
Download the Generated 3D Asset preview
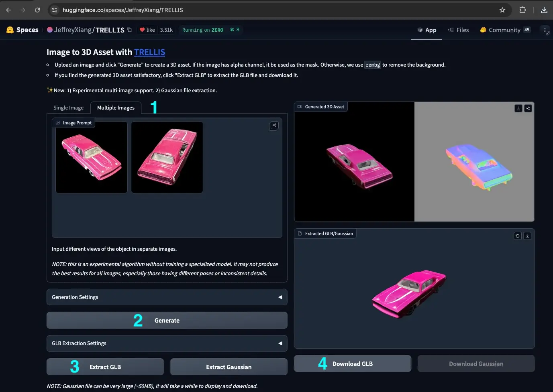pos(518,108)
